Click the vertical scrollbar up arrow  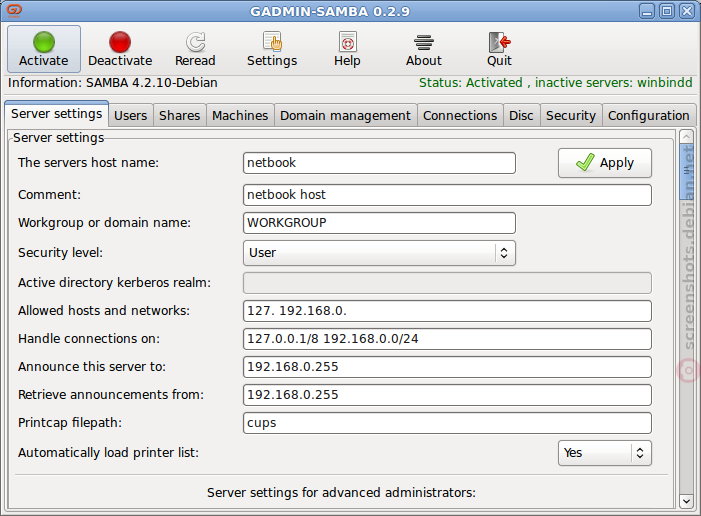click(x=686, y=136)
